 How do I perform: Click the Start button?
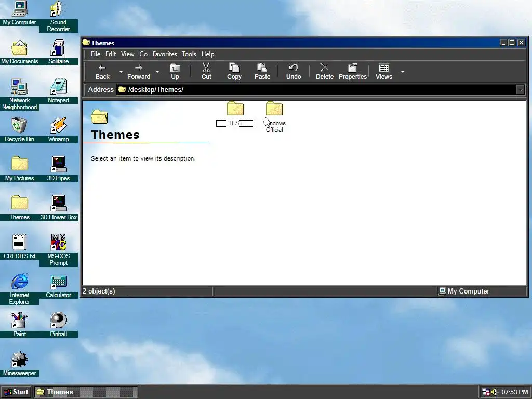tap(16, 392)
